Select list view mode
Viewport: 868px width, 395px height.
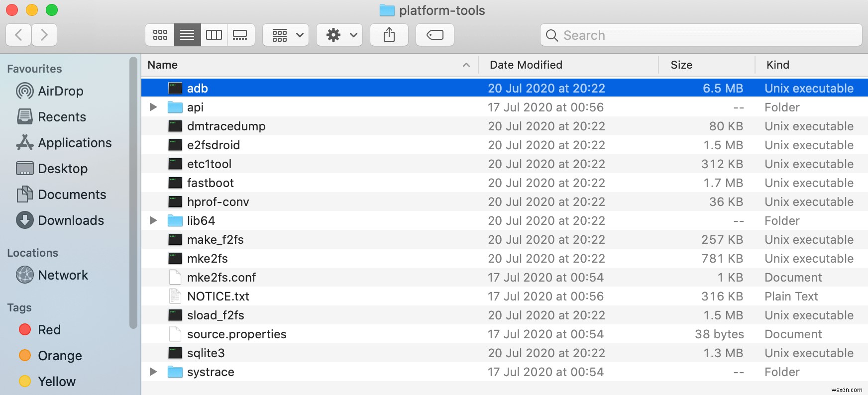[187, 35]
